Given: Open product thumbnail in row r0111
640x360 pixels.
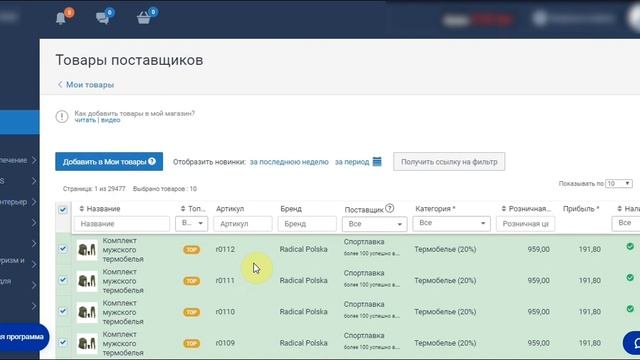Looking at the screenshot, I should click(87, 281).
